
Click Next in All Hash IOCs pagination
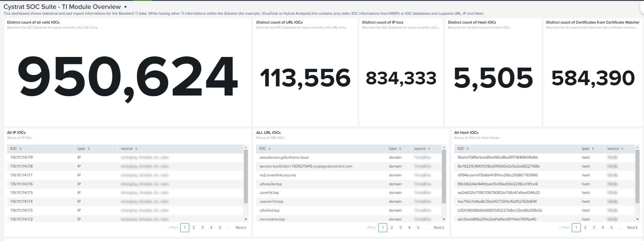tap(632, 228)
